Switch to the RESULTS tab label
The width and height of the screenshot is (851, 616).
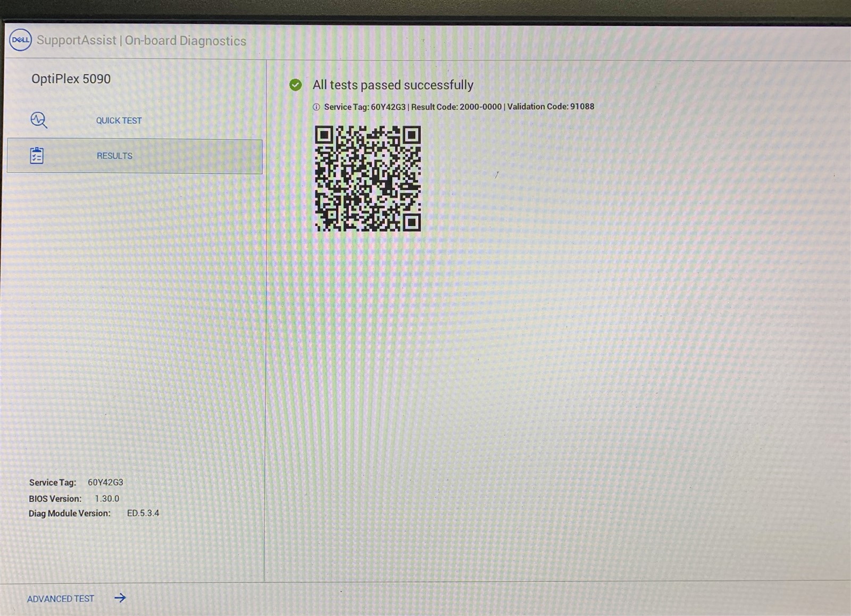(114, 156)
